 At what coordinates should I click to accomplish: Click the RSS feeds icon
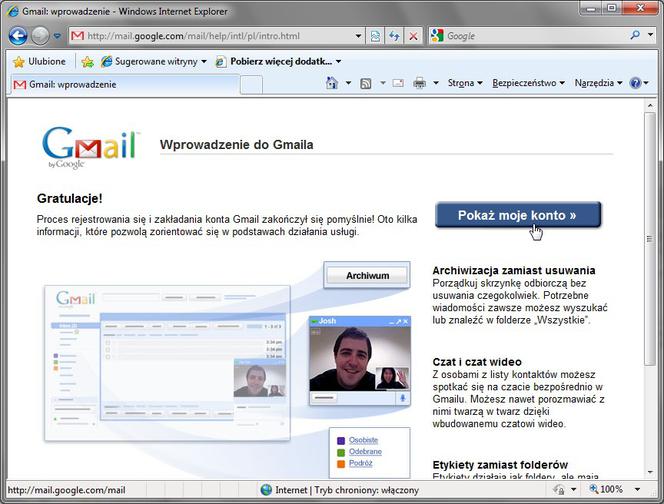click(x=365, y=83)
